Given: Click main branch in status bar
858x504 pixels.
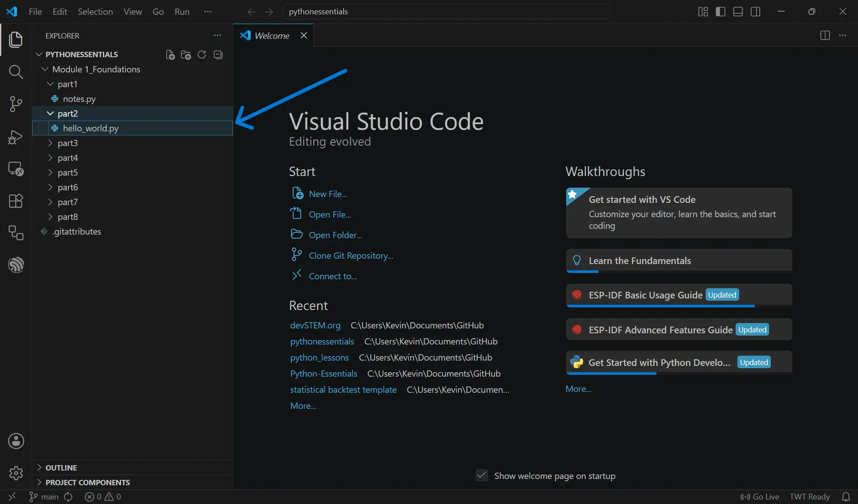Looking at the screenshot, I should click(44, 496).
